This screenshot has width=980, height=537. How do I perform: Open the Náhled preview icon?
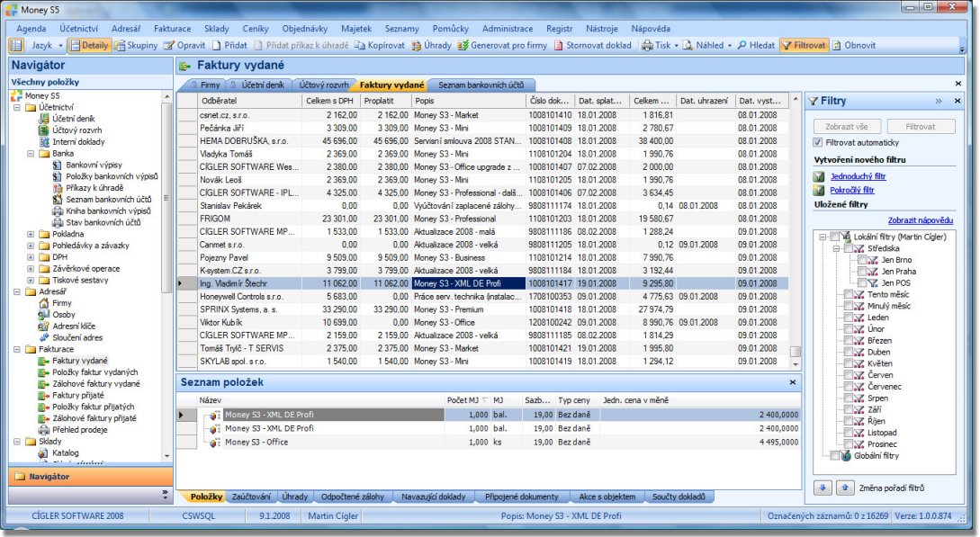tap(688, 45)
